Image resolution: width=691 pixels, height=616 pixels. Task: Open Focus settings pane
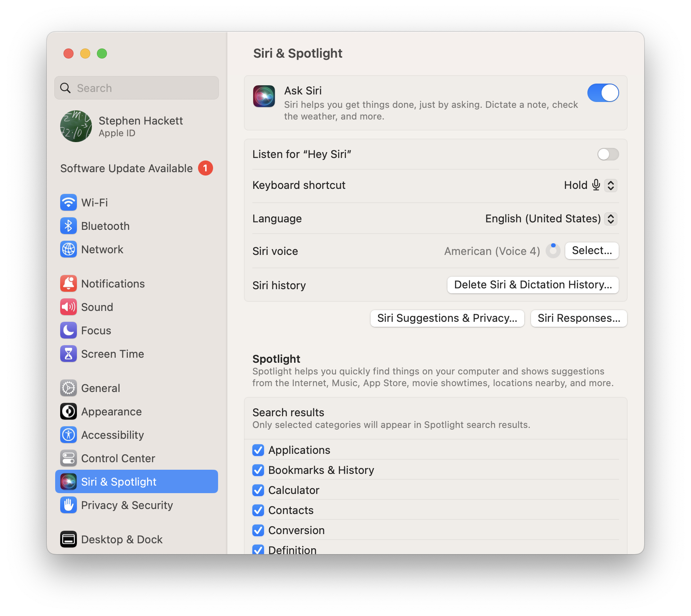137,331
